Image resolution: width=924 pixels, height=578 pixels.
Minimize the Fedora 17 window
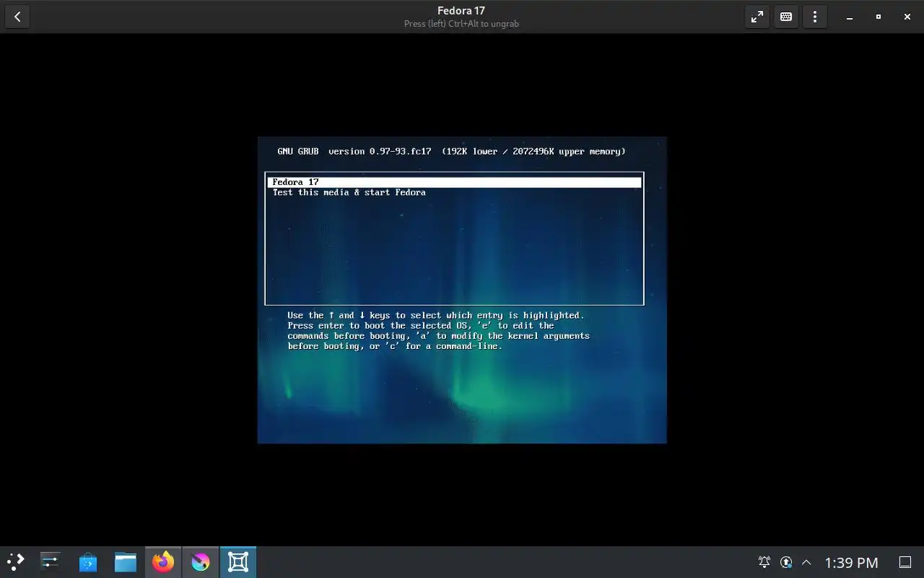click(850, 17)
